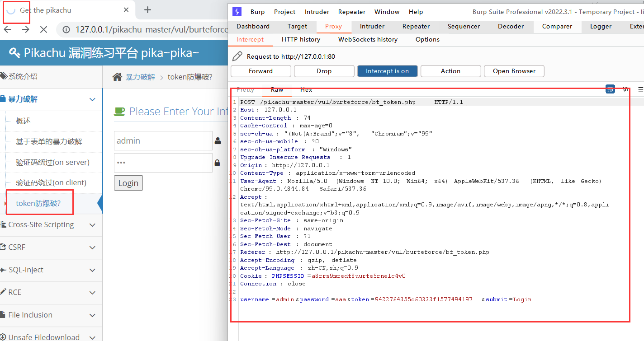Go back in the browser

point(8,29)
